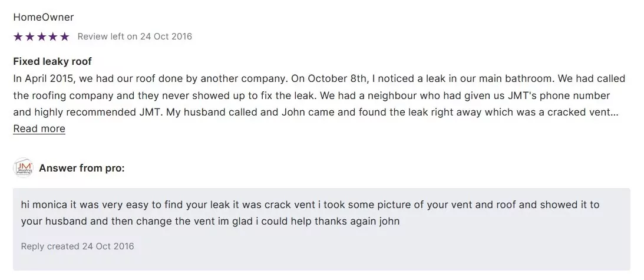Expand the review with Read more
Screen dimensions: 644x280
39,129
